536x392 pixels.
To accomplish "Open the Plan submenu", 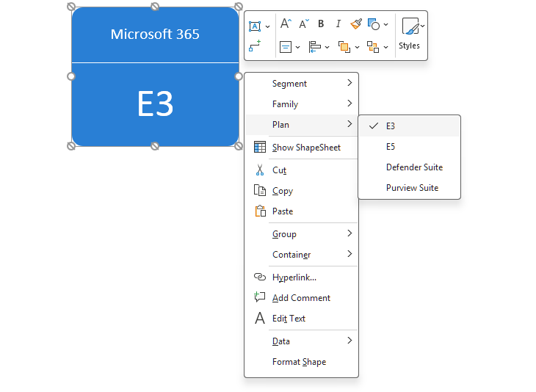I will pyautogui.click(x=302, y=124).
